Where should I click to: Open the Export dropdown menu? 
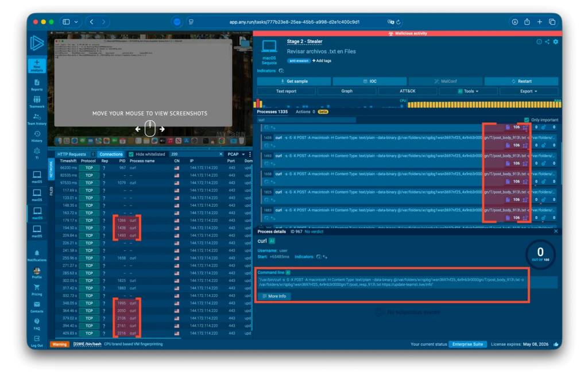528,91
